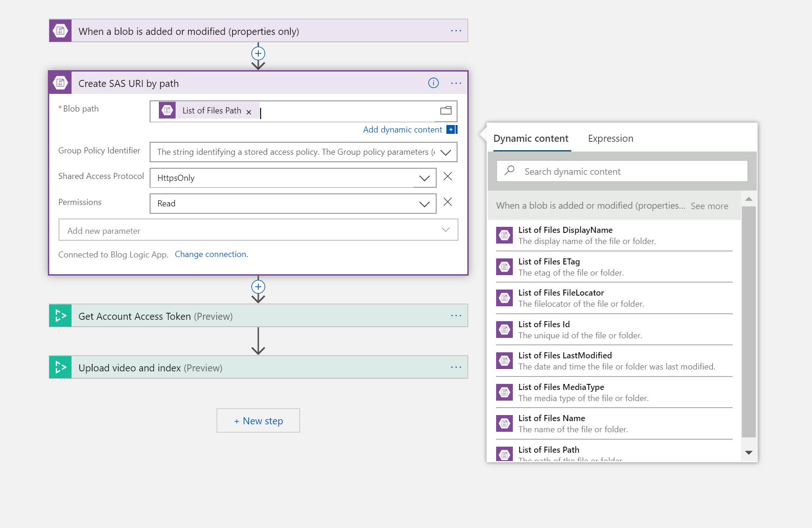812x528 pixels.
Task: Select List of Files DisplayName
Action: pyautogui.click(x=614, y=235)
